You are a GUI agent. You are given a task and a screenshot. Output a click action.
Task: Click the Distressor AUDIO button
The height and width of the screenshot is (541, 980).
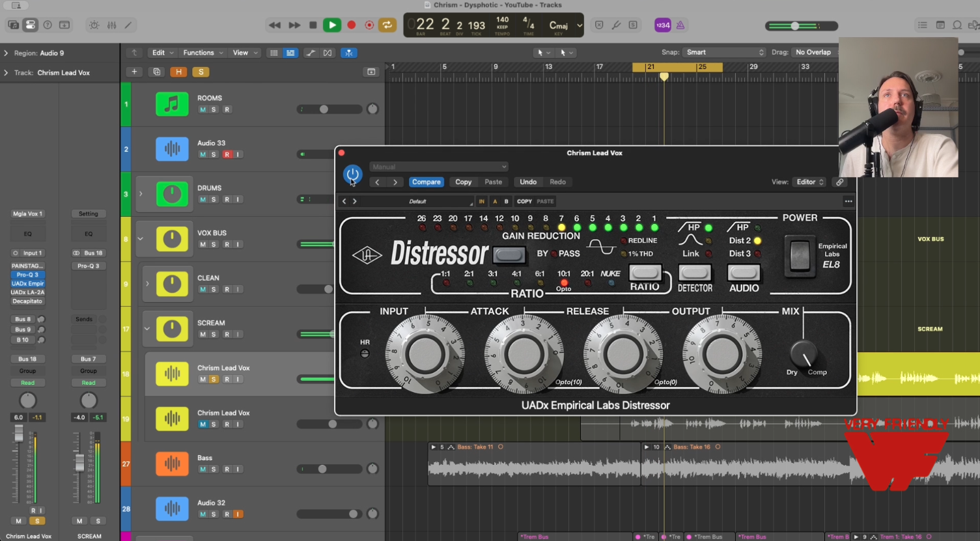744,272
